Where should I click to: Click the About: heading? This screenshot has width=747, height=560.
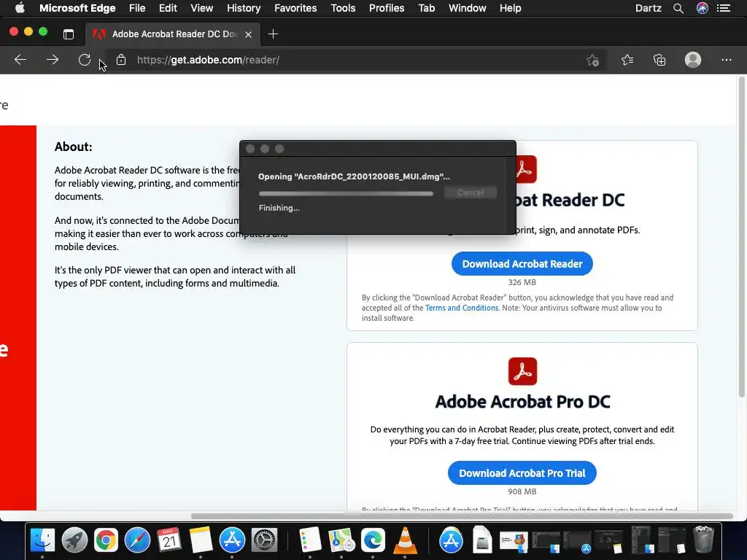[x=74, y=147]
